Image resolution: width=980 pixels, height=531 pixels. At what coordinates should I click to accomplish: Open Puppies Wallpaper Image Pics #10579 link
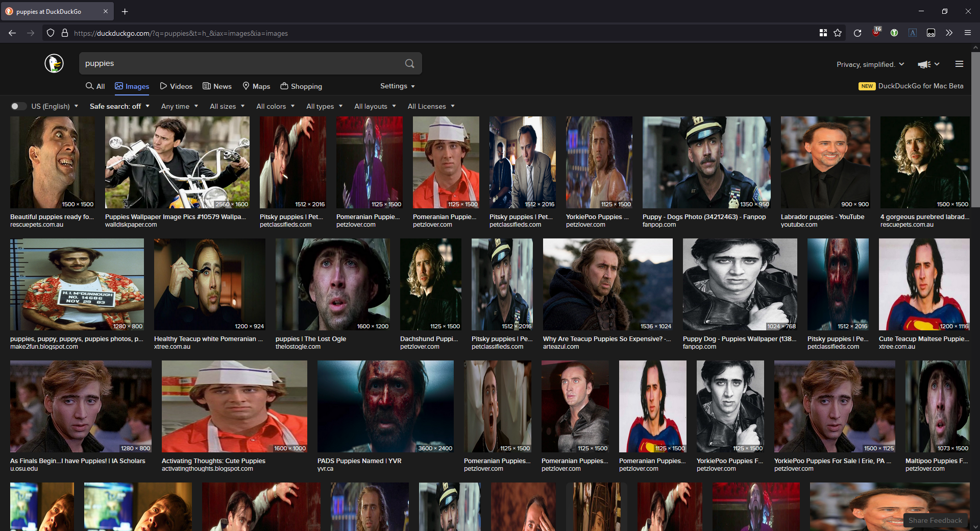[x=176, y=216]
